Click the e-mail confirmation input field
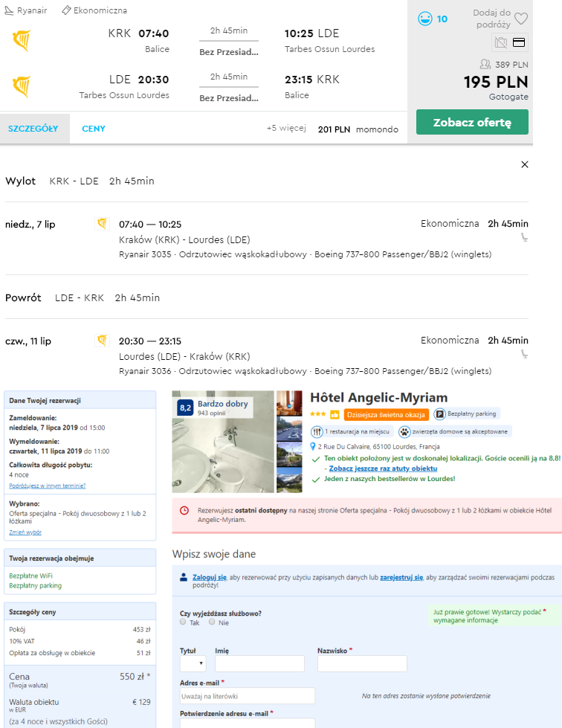562x728 pixels. click(248, 724)
